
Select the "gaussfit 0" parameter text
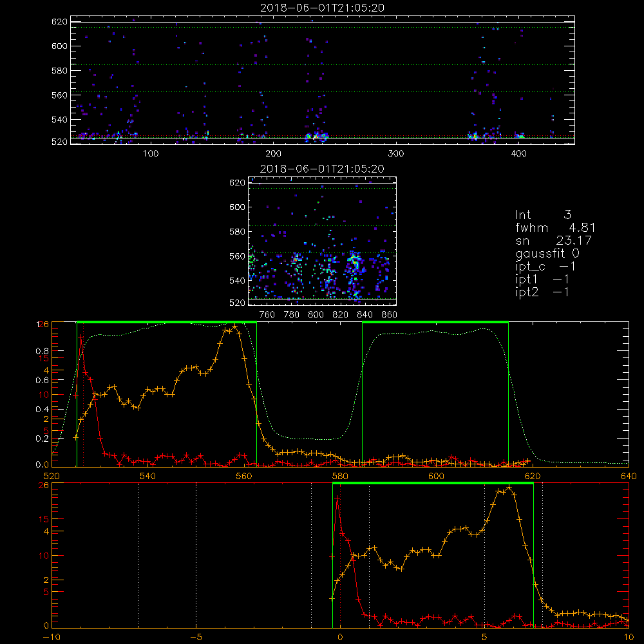click(x=547, y=253)
